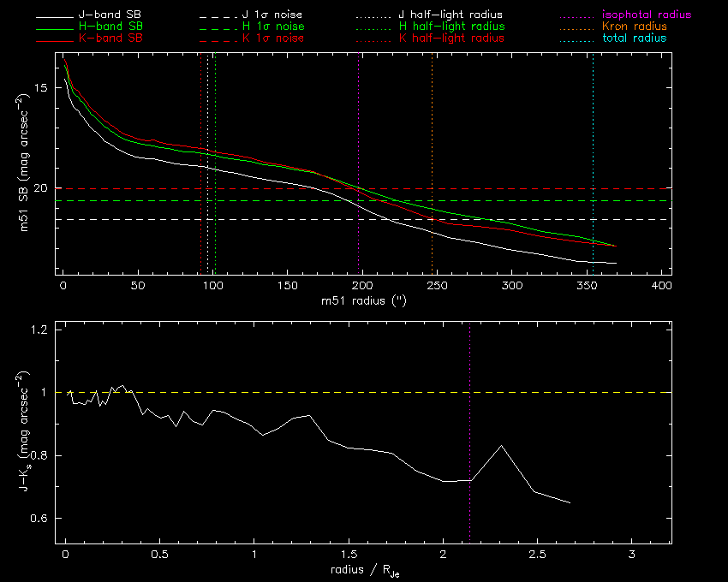Screen dimensions: 728x582
Task: Click the magenta dotted vertical line in lower plot
Action: click(470, 385)
